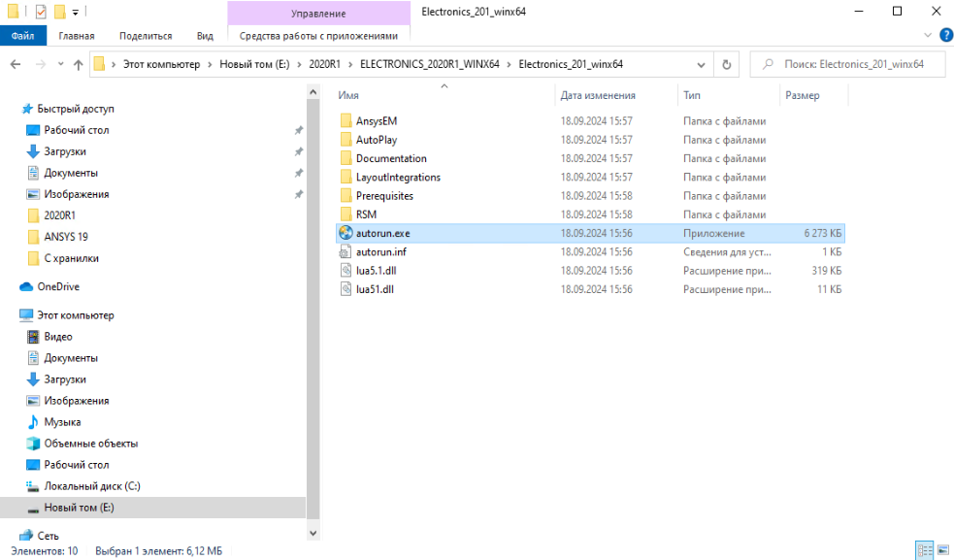Click the 6 273 КБ size cell

pos(823,233)
